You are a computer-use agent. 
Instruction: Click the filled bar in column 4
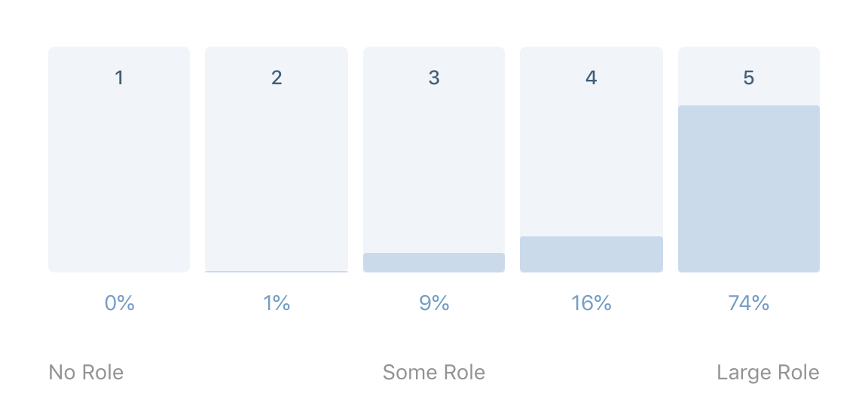click(591, 254)
